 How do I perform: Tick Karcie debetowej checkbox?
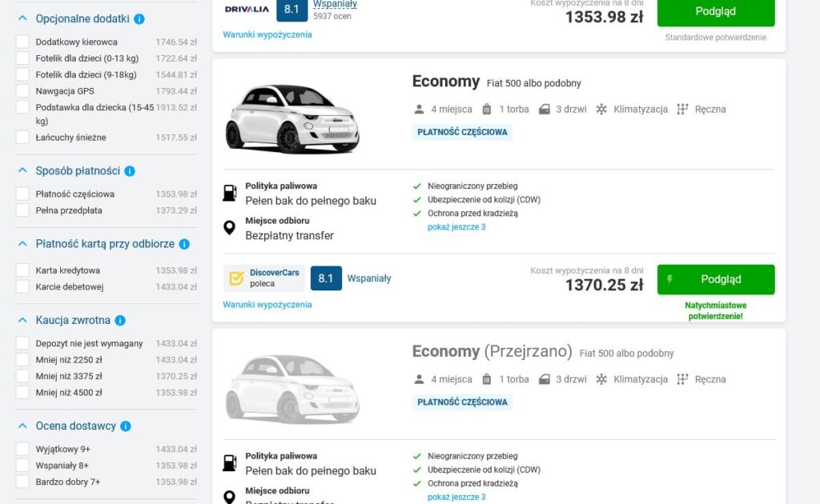22,286
